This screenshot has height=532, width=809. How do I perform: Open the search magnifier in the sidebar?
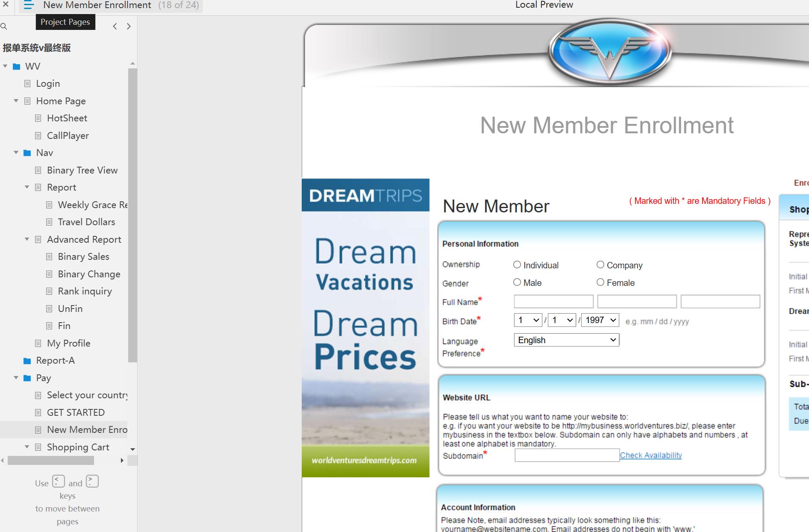click(4, 26)
